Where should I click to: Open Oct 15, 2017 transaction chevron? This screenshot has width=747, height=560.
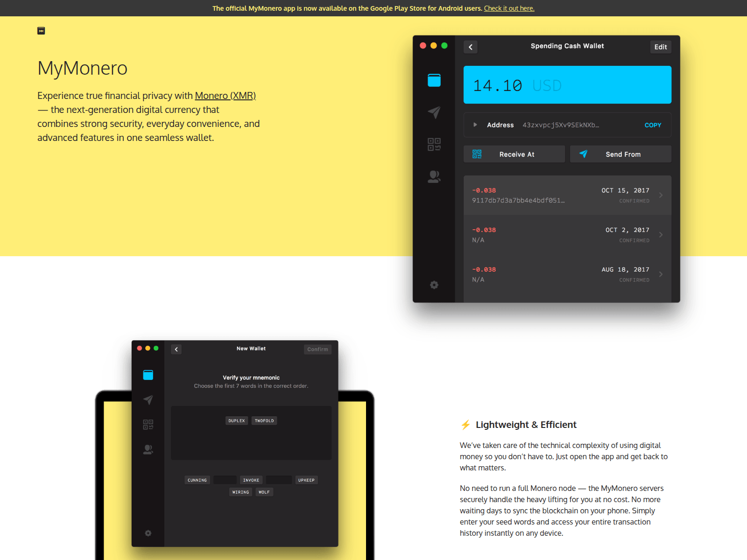(661, 195)
